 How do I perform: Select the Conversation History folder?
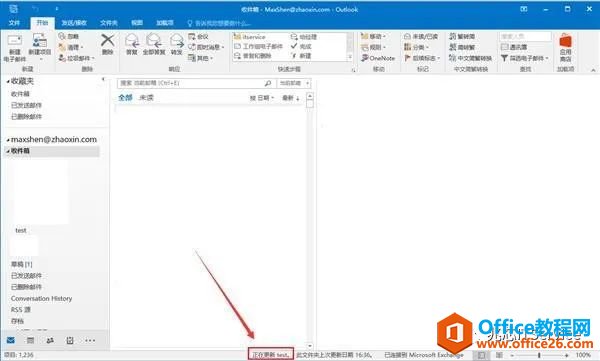tap(41, 298)
